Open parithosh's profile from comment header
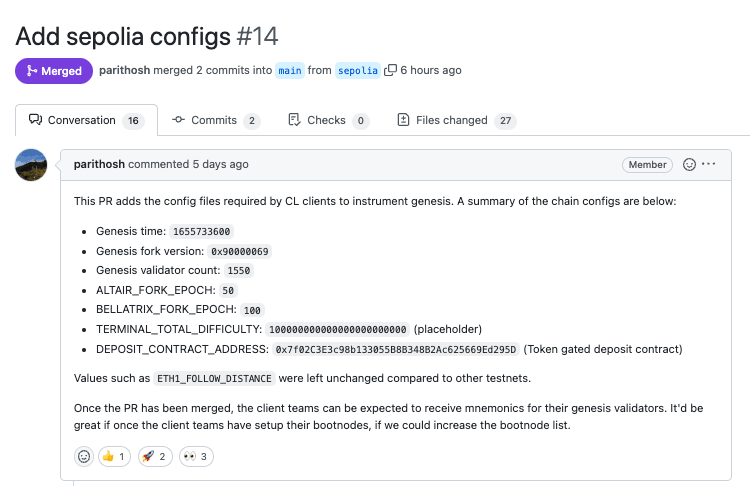 [99, 164]
